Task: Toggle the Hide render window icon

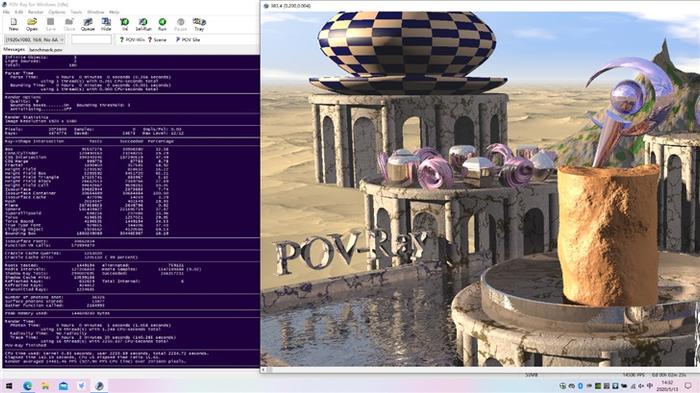Action: click(x=106, y=24)
